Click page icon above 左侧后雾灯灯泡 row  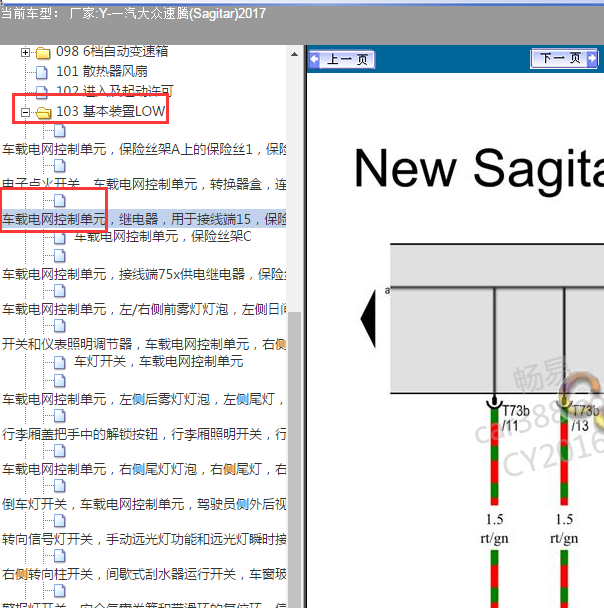(60, 381)
